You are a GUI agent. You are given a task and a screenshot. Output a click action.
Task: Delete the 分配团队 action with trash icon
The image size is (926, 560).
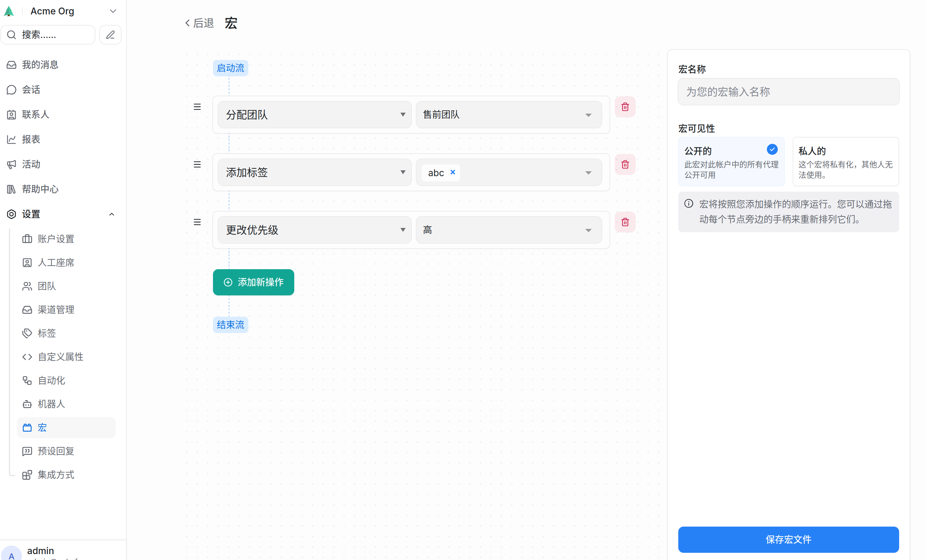point(625,107)
